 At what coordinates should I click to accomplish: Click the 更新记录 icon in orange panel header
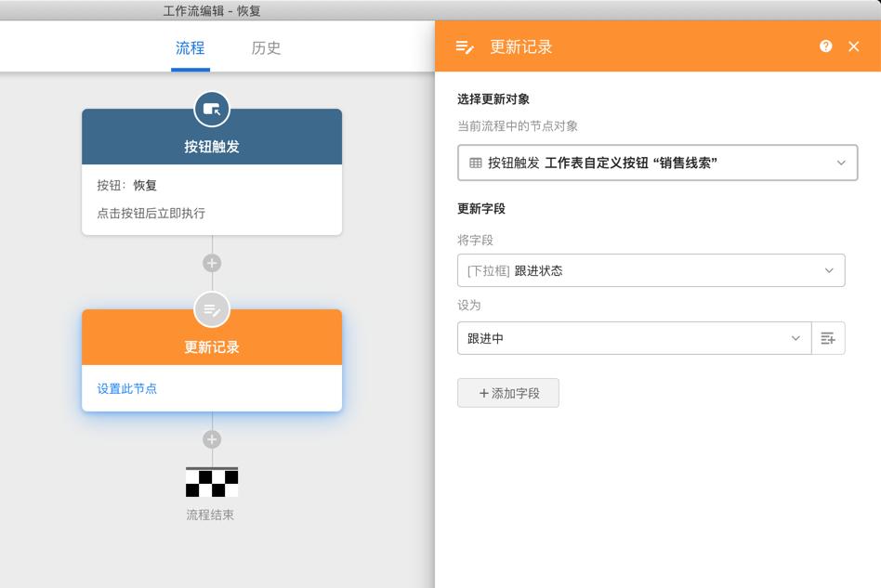coord(463,46)
